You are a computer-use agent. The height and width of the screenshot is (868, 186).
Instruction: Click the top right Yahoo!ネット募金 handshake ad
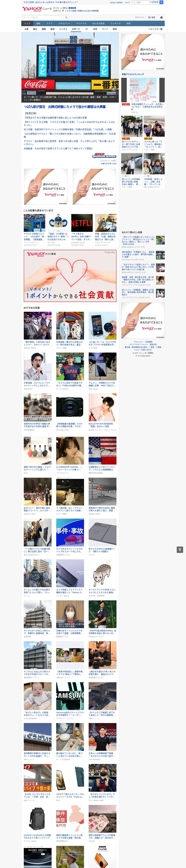tap(143, 52)
